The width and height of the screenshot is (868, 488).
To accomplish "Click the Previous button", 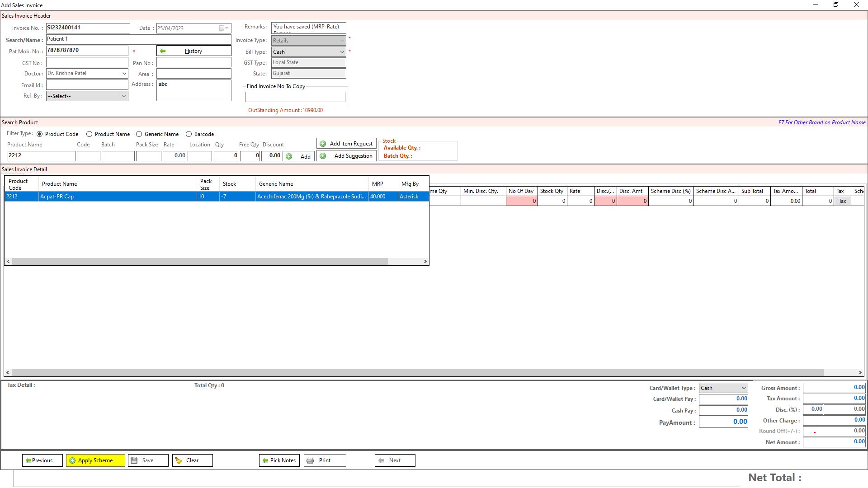I will click(x=42, y=460).
